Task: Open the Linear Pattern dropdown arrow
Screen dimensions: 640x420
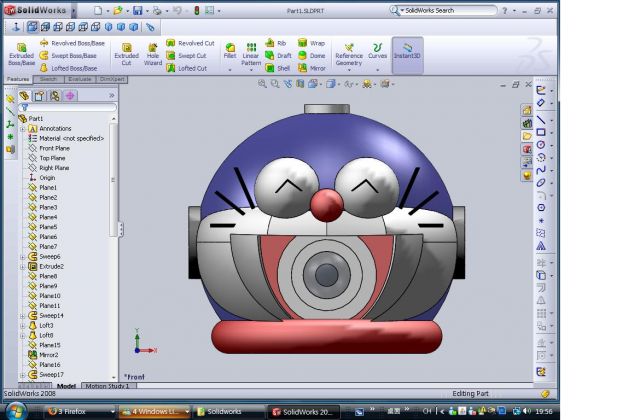Action: pyautogui.click(x=251, y=70)
